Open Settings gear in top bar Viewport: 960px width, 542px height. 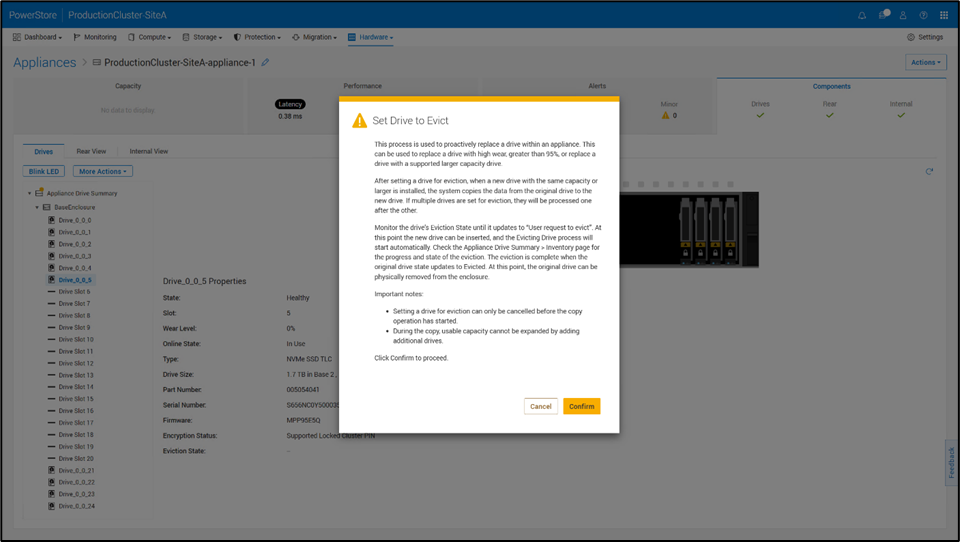click(925, 37)
